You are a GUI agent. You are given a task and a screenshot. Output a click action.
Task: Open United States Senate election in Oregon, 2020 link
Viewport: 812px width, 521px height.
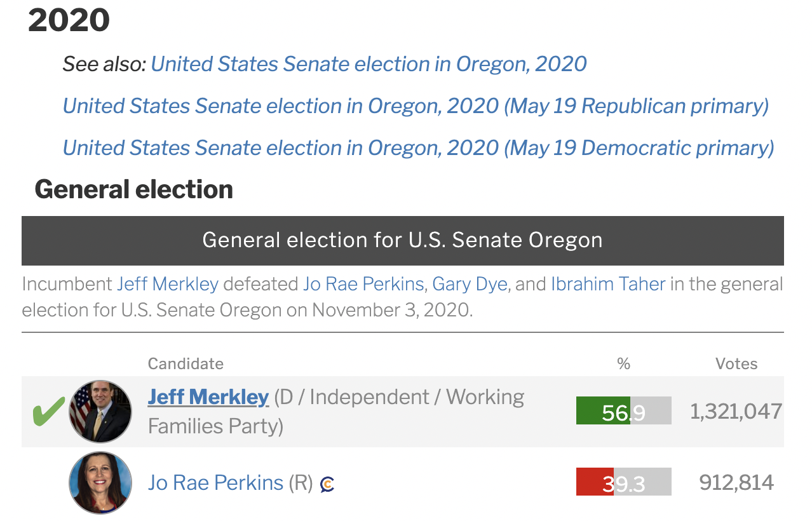click(369, 64)
